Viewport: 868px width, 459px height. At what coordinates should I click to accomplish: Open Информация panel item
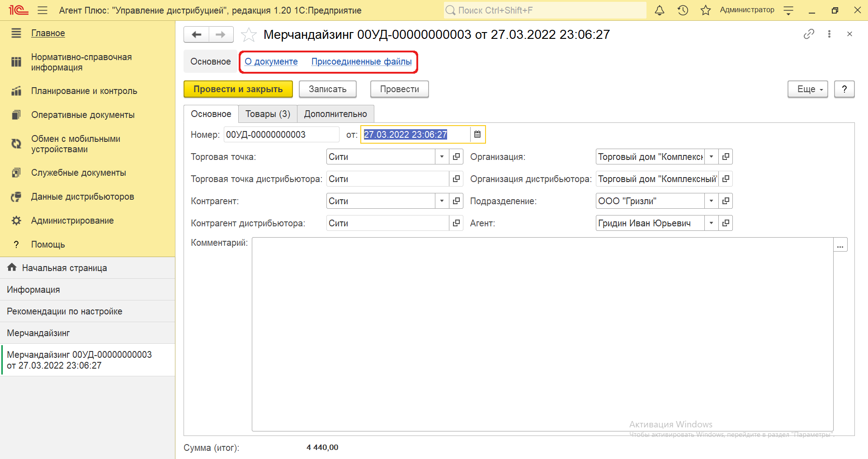pos(87,290)
